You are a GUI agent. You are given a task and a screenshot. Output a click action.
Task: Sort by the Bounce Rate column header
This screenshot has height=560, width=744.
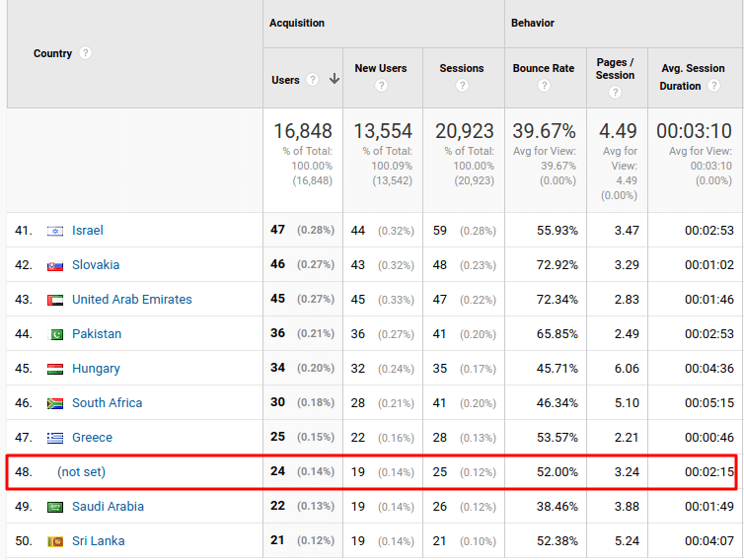pyautogui.click(x=544, y=68)
